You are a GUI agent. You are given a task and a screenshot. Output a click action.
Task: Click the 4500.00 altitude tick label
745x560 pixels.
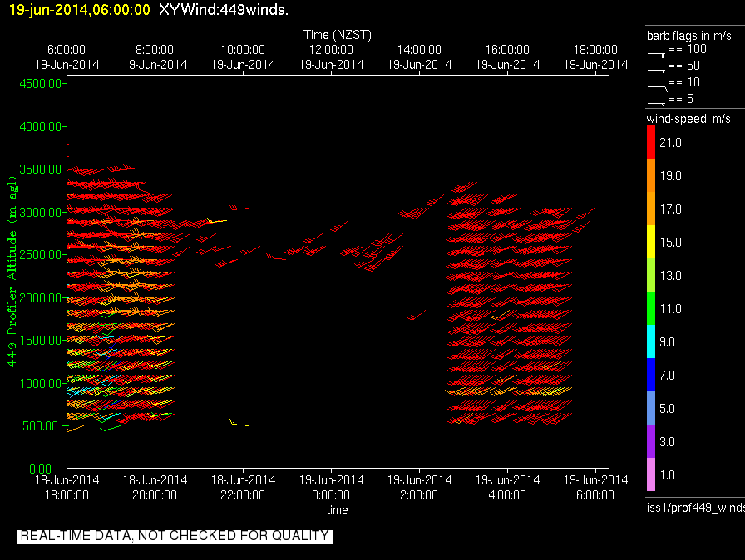tap(41, 84)
